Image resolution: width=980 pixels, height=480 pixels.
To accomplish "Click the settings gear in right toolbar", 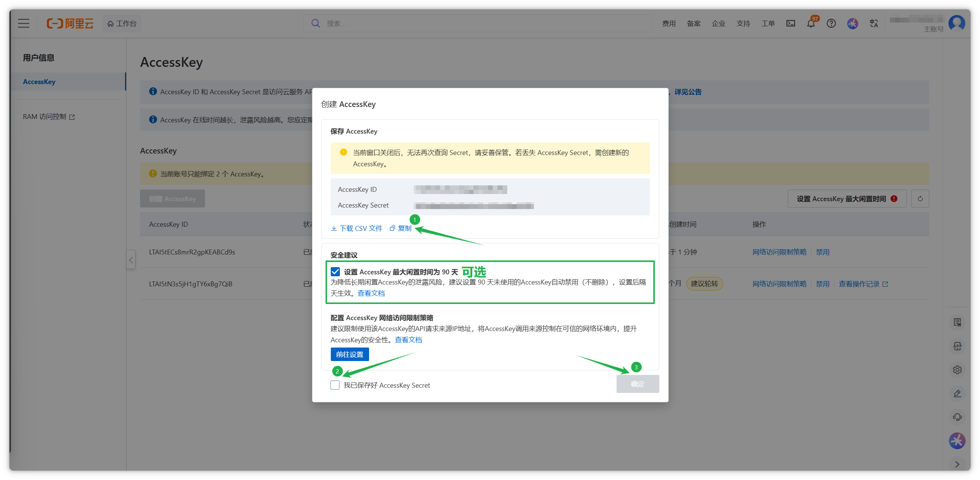I will point(957,370).
